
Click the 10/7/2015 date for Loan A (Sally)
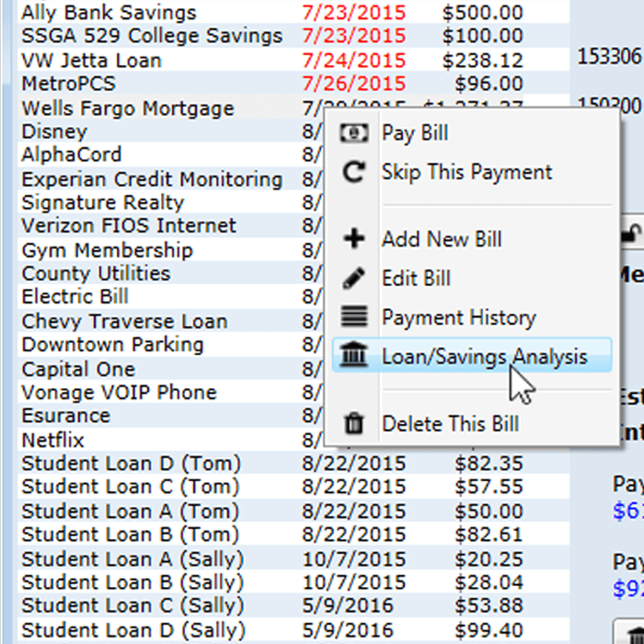click(354, 558)
